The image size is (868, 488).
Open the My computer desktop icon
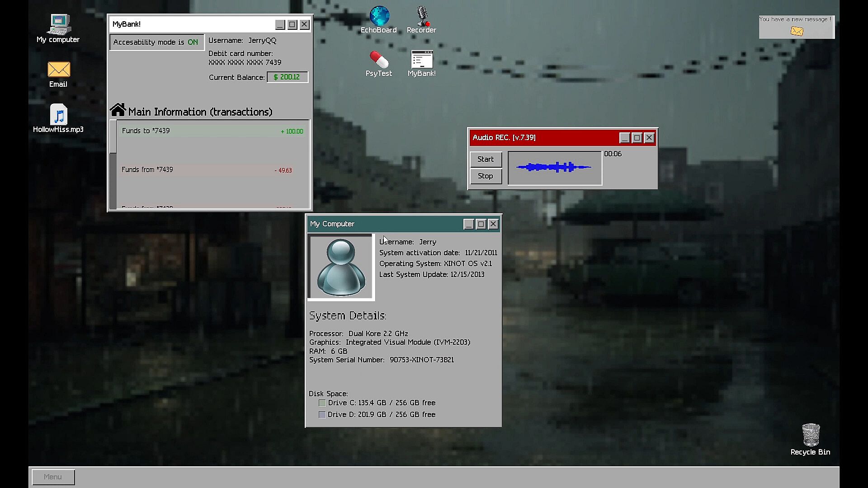(x=59, y=25)
